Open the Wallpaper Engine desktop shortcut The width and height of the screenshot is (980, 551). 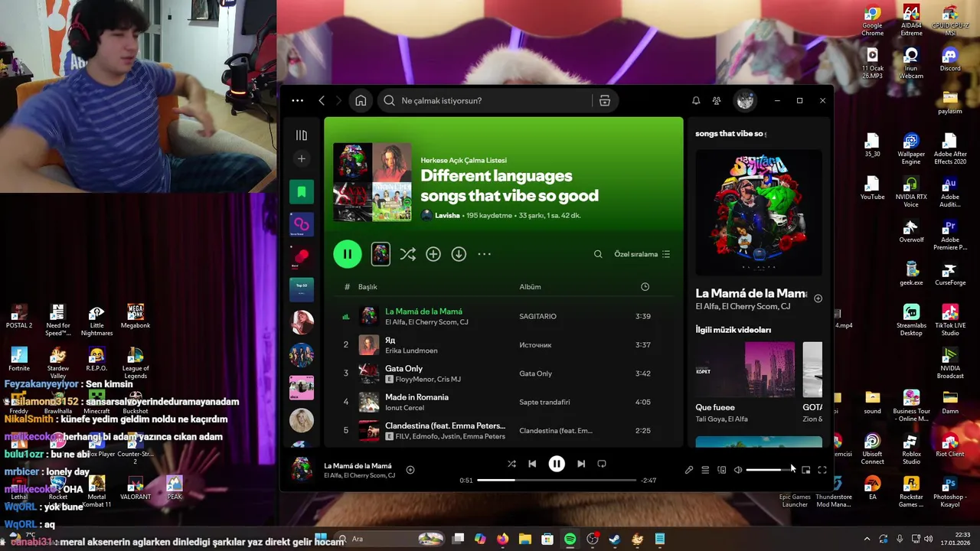(911, 149)
